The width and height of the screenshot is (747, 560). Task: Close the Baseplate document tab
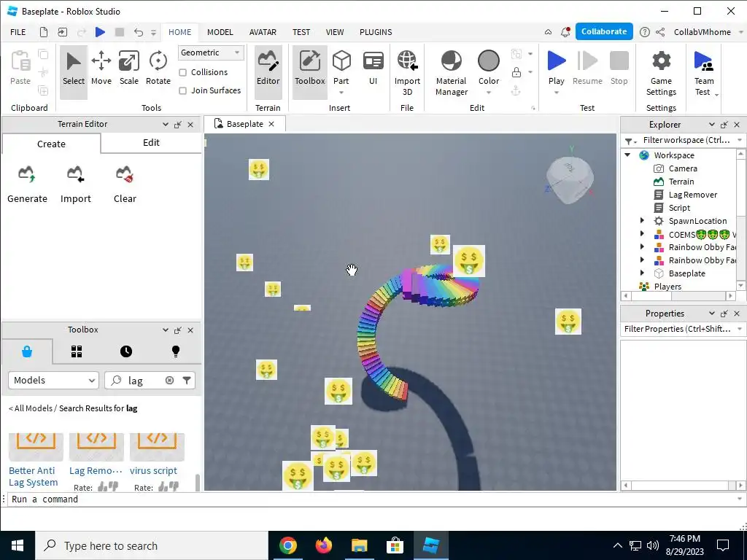click(271, 124)
